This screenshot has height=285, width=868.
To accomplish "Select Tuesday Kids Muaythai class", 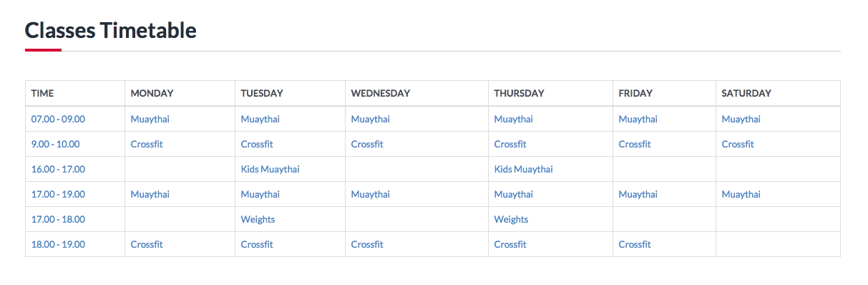I will tap(270, 169).
